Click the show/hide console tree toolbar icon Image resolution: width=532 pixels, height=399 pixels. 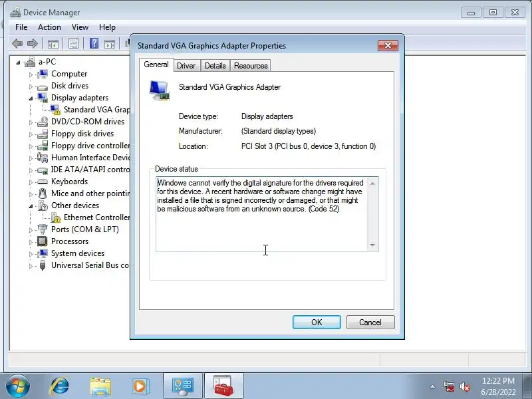pos(53,44)
